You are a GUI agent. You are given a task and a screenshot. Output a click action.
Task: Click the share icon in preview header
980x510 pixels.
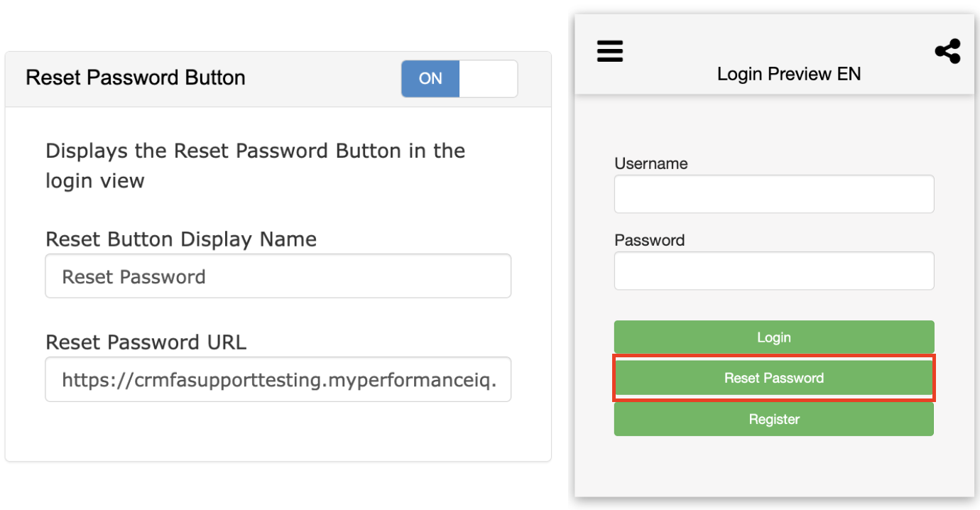click(x=947, y=52)
